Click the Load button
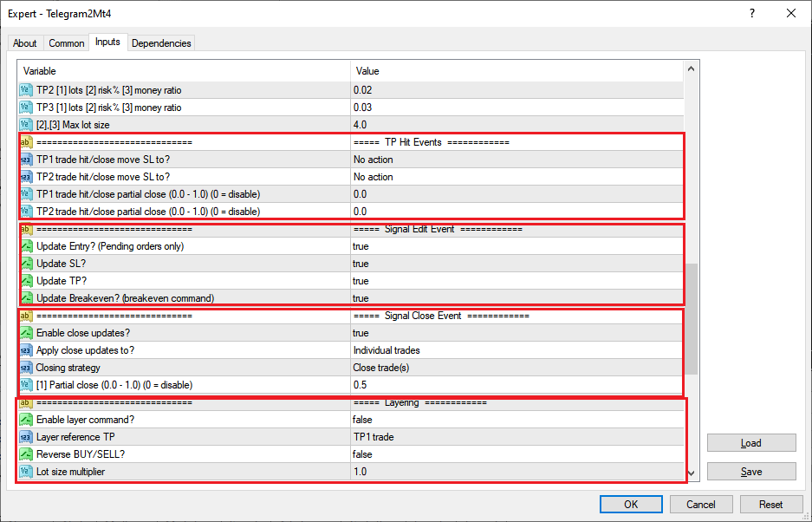812x522 pixels. coord(750,443)
